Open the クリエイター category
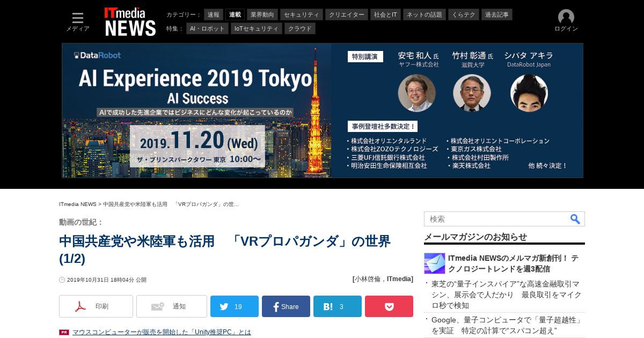Image resolution: width=644 pixels, height=338 pixels. click(347, 14)
